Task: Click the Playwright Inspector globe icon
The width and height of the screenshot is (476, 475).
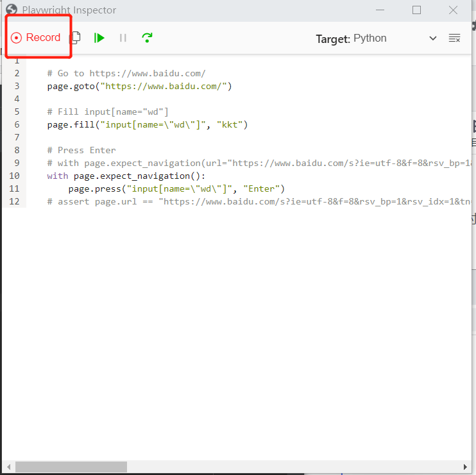Action: (x=12, y=10)
